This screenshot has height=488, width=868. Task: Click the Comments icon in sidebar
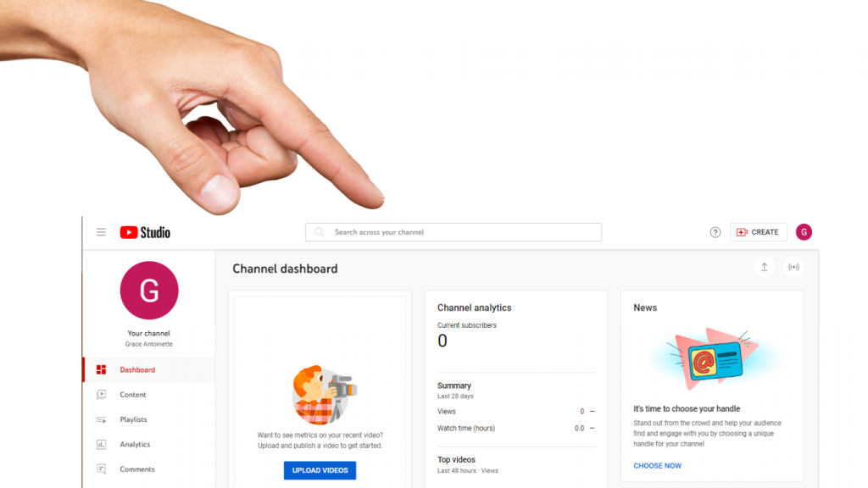click(x=102, y=469)
